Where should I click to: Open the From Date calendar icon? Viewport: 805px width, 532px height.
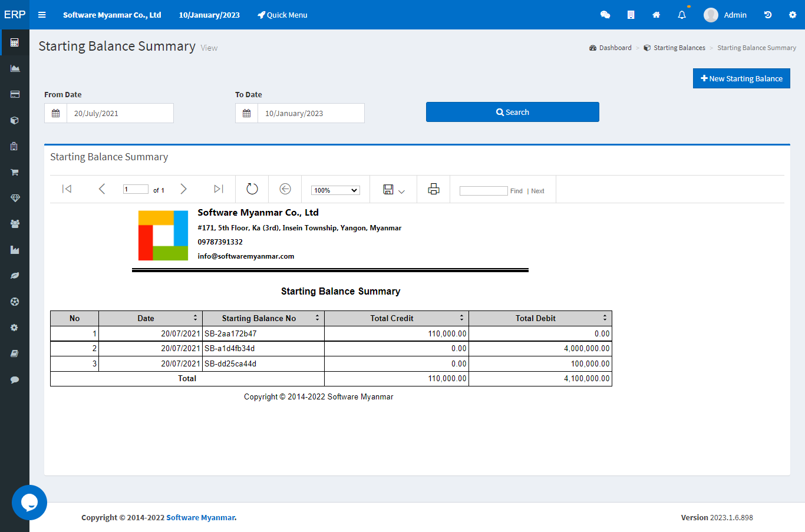(56, 113)
